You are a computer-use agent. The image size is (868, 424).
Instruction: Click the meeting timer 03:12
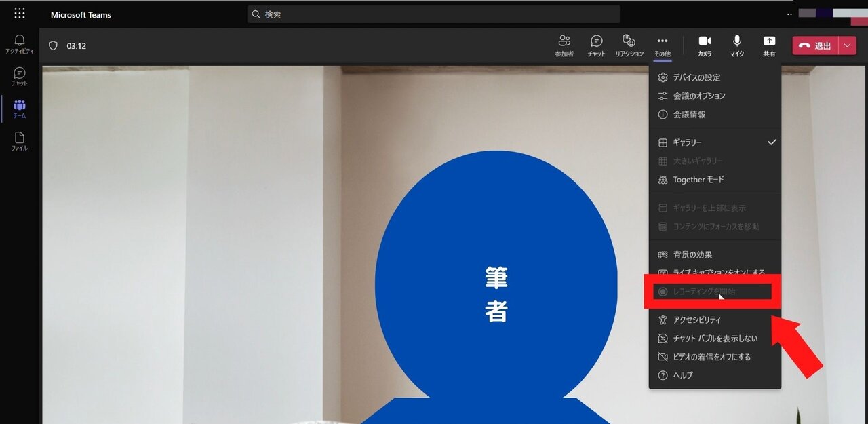(x=76, y=46)
